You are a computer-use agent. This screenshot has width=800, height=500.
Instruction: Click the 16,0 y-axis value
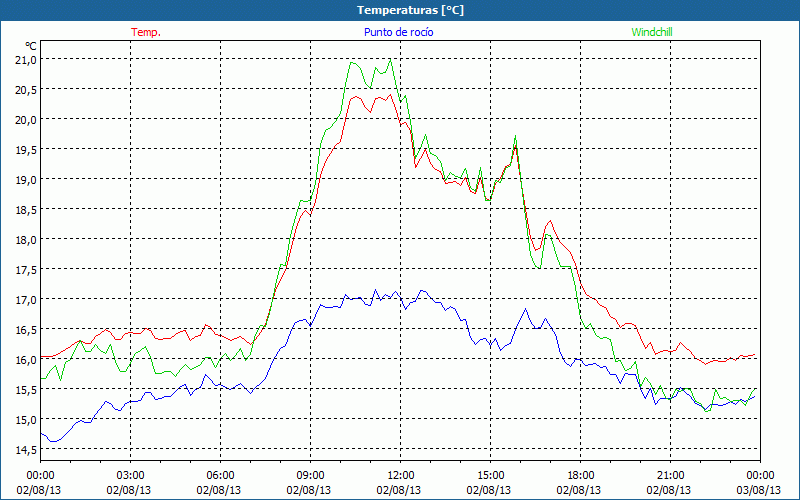pos(26,360)
